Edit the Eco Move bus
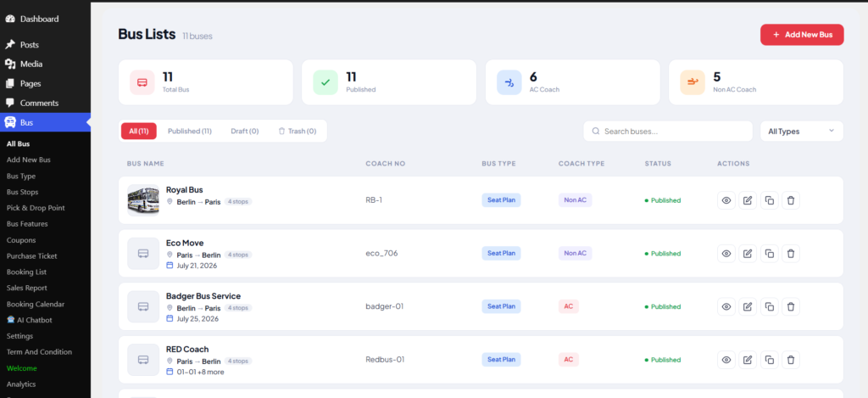Viewport: 868px width, 398px height. [x=748, y=254]
